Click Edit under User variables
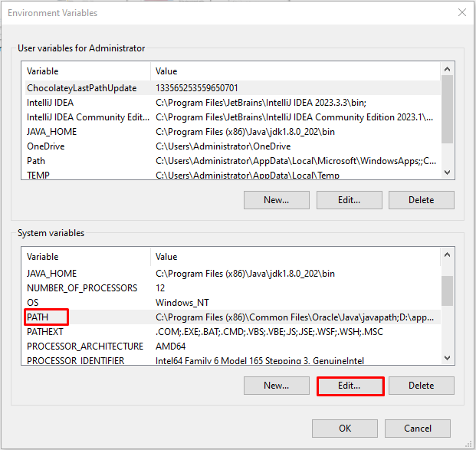Screen dimensions: 476x450 click(349, 200)
